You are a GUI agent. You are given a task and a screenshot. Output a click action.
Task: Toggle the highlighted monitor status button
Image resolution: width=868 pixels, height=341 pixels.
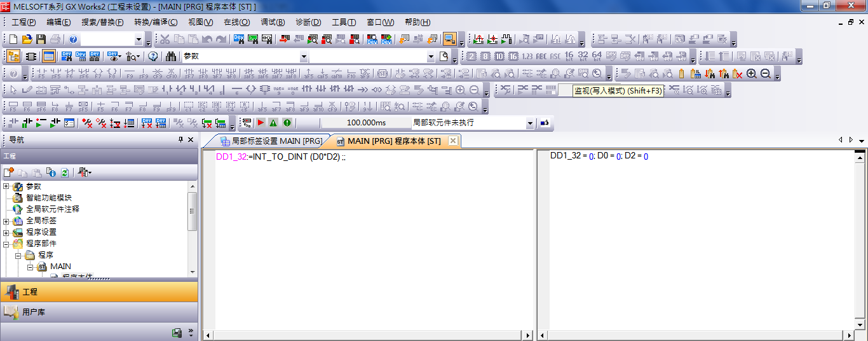[x=450, y=39]
